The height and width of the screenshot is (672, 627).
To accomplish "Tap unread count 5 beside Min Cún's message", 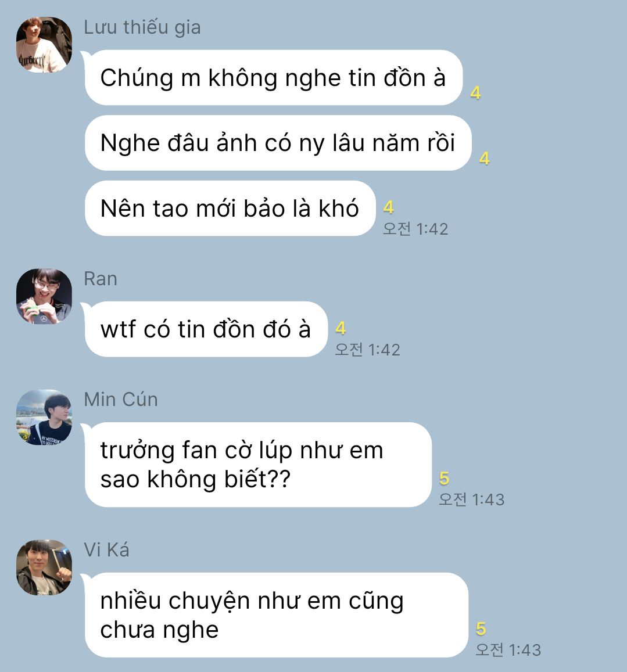I will pos(445,478).
